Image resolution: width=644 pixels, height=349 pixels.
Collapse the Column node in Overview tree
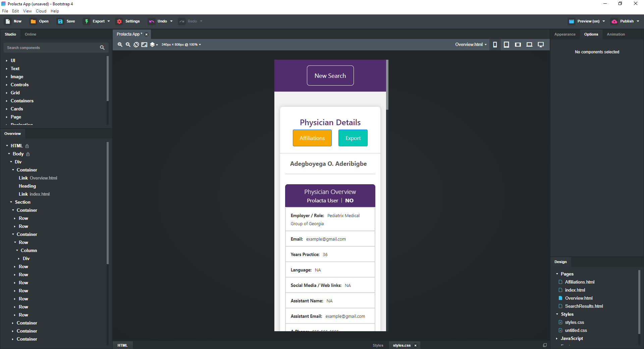click(x=17, y=251)
